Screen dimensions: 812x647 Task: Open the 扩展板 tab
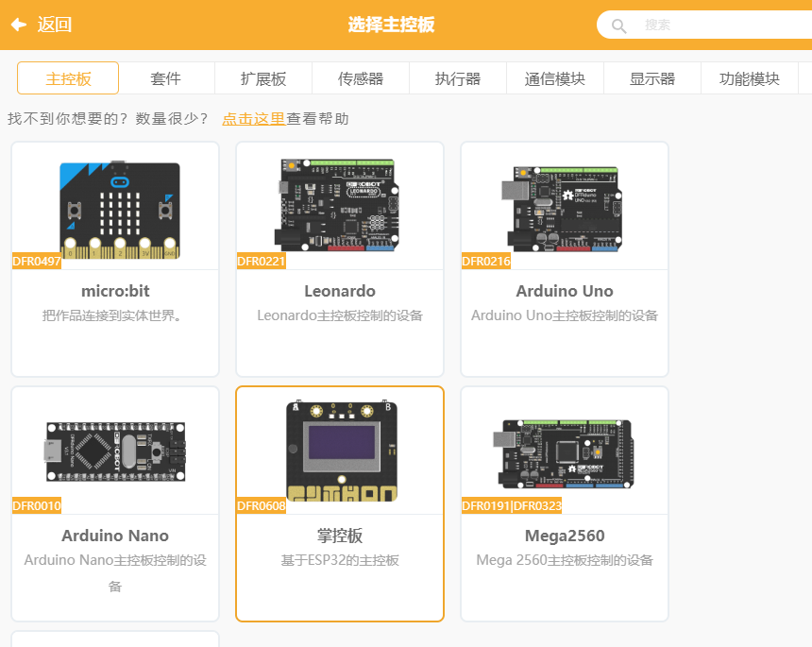click(263, 78)
